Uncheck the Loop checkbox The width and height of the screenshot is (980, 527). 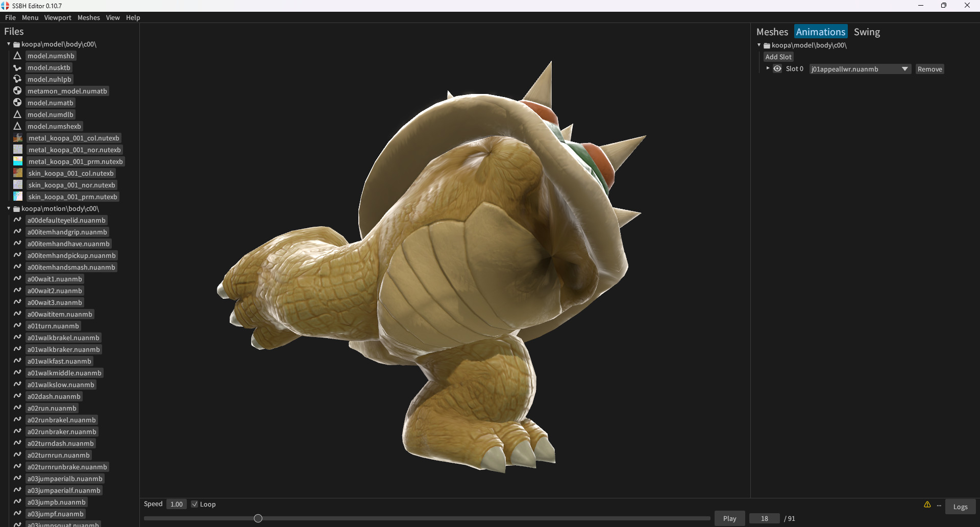tap(194, 504)
